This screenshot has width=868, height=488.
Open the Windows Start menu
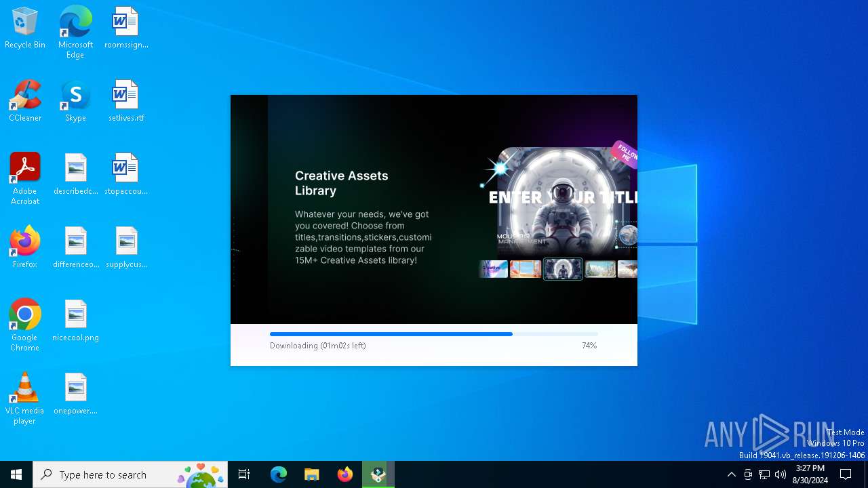pos(16,474)
